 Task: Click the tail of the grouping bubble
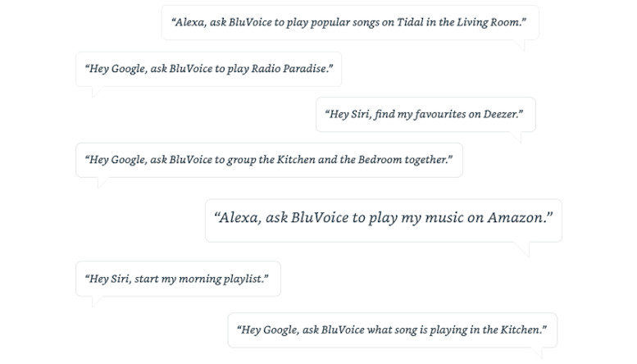(x=102, y=182)
